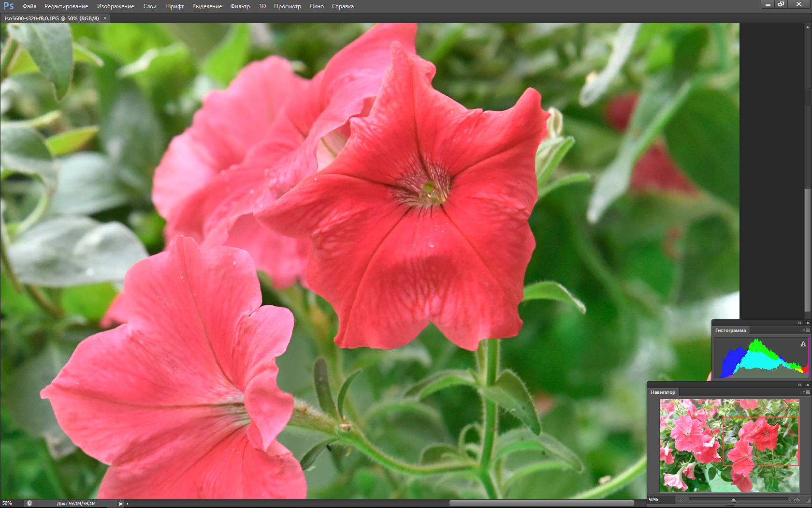Close the iso5600-s320-f8,0.JPG document tab
812x508 pixels.
coord(105,18)
